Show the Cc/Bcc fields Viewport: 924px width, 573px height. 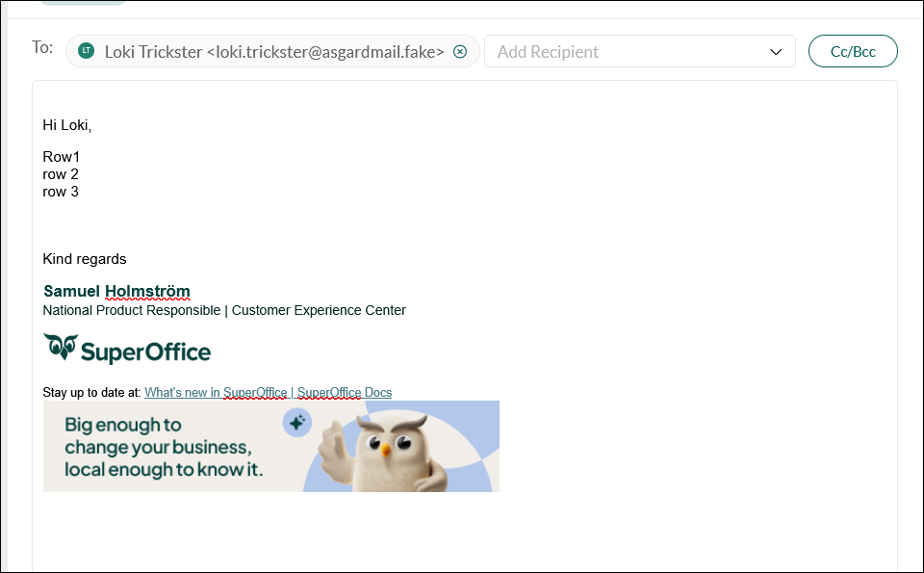[x=853, y=52]
